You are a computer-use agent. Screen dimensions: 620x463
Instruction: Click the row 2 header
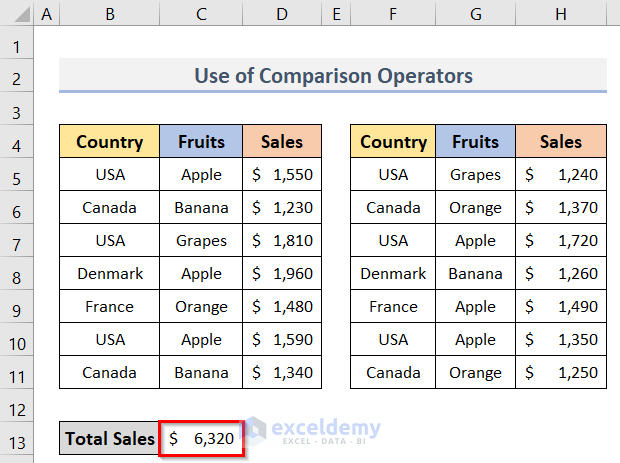[17, 77]
